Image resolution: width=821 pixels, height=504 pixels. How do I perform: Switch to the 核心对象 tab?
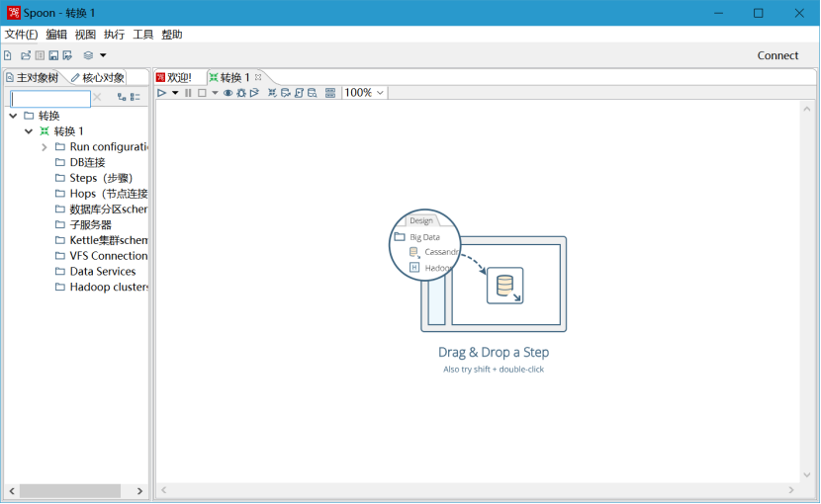98,77
